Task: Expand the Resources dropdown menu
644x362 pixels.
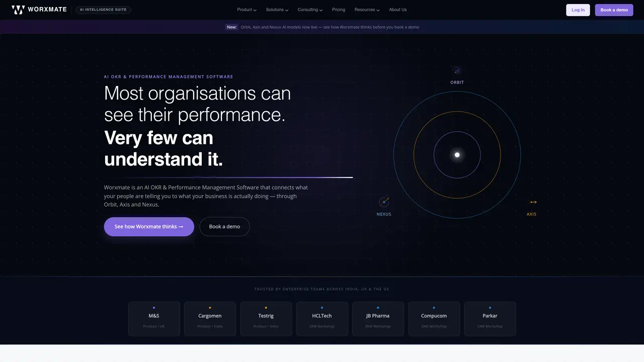Action: pyautogui.click(x=367, y=10)
